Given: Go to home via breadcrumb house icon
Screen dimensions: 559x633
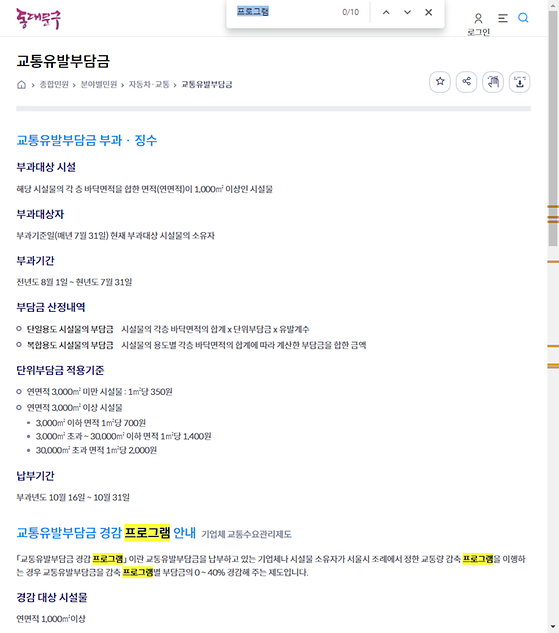Looking at the screenshot, I should 21,84.
